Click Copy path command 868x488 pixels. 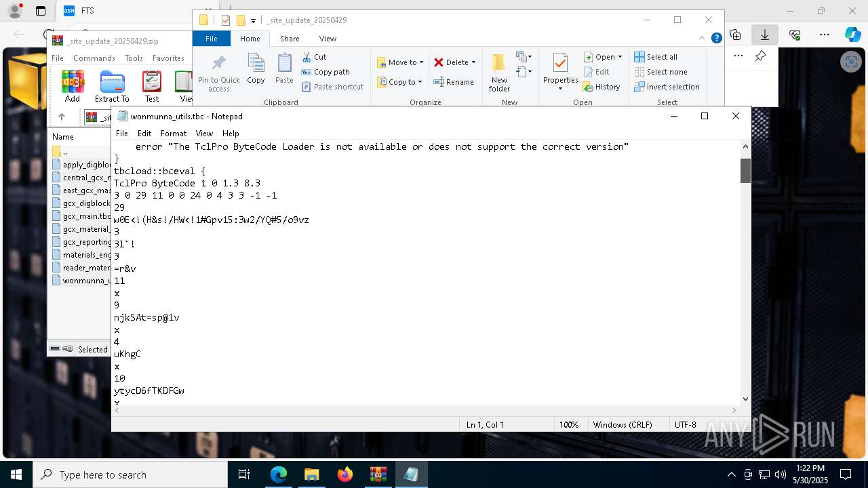pos(325,72)
